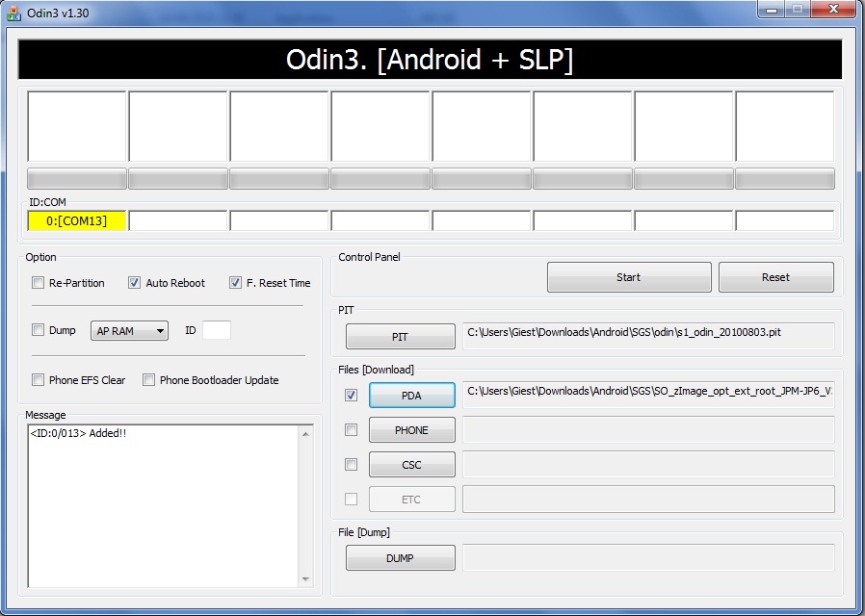Click the Reset button
The width and height of the screenshot is (865, 616).
pos(775,277)
